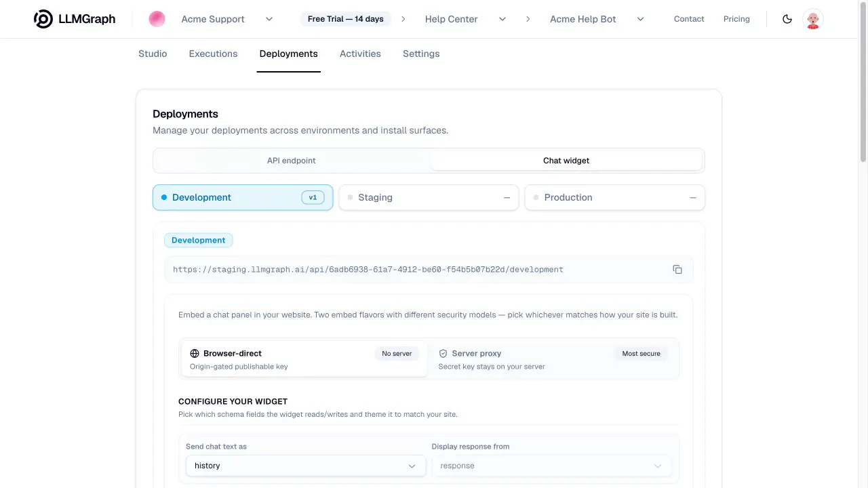
Task: Select the Staging environment card
Action: pyautogui.click(x=429, y=197)
